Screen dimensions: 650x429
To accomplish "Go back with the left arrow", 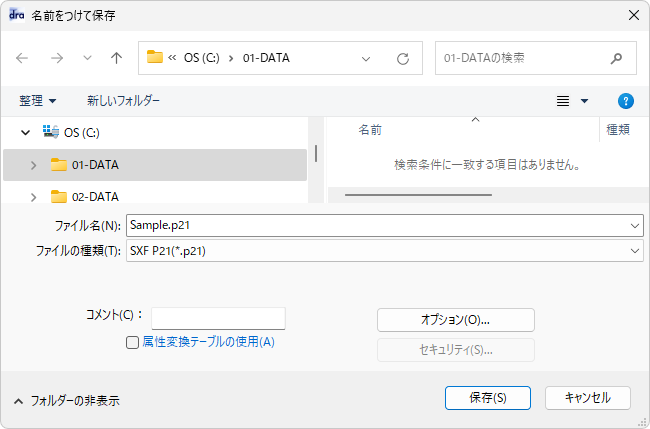I will click(22, 58).
